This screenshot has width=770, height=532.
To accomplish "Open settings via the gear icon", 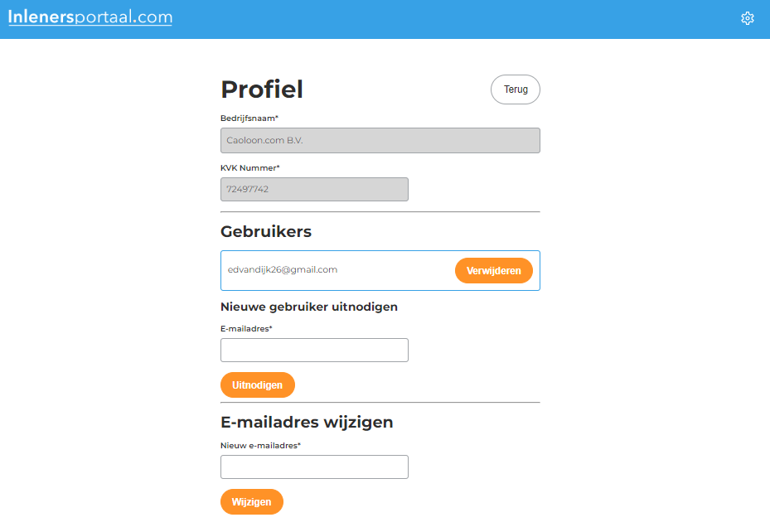I will [748, 17].
